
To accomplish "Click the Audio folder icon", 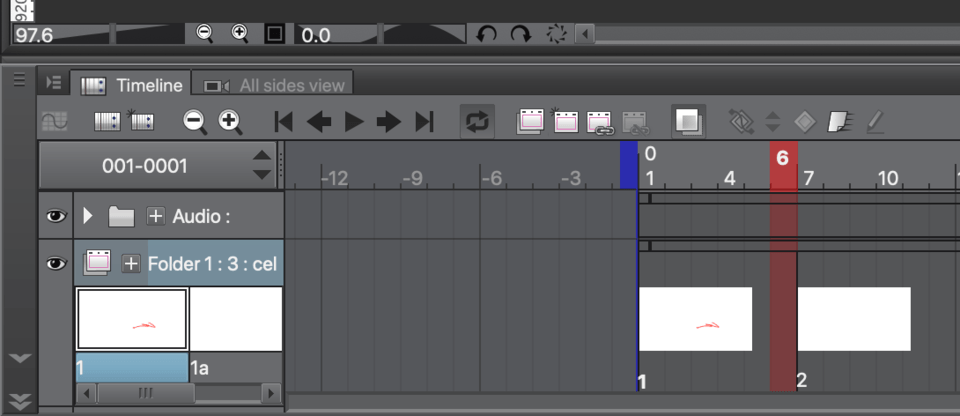I will [x=121, y=216].
